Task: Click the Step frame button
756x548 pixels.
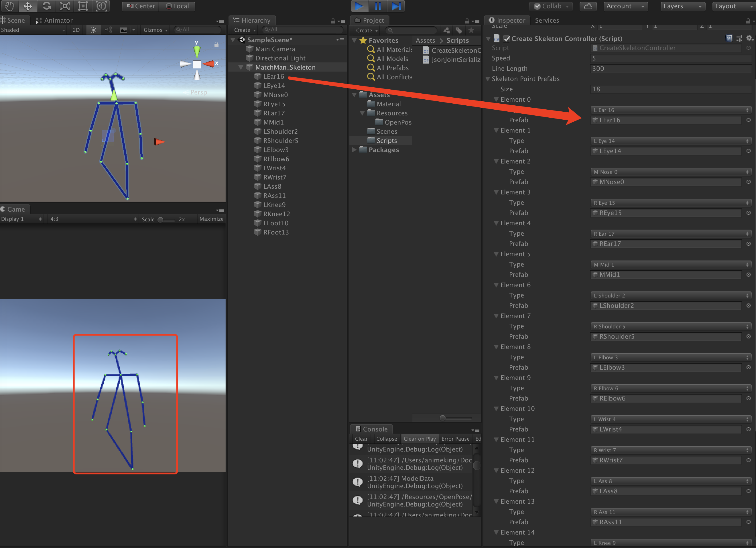Action: click(x=396, y=6)
